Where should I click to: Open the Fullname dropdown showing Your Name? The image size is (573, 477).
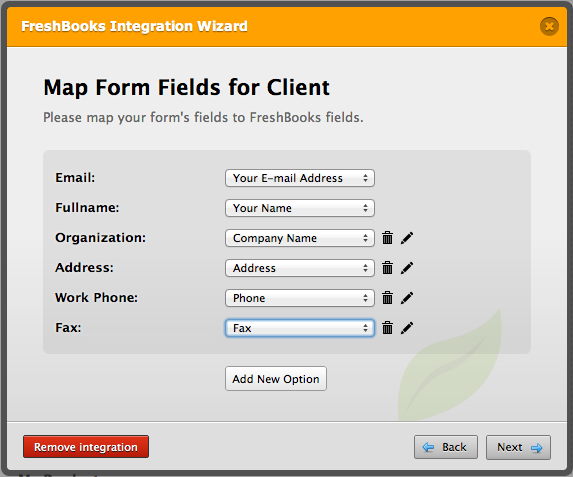300,208
